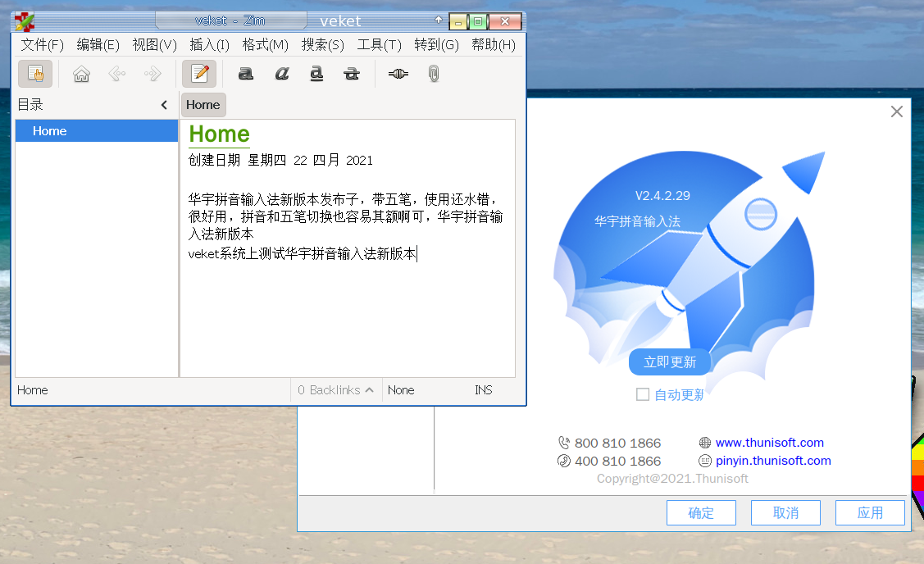Open the 转到(G) menu
The width and height of the screenshot is (924, 564).
(x=436, y=45)
